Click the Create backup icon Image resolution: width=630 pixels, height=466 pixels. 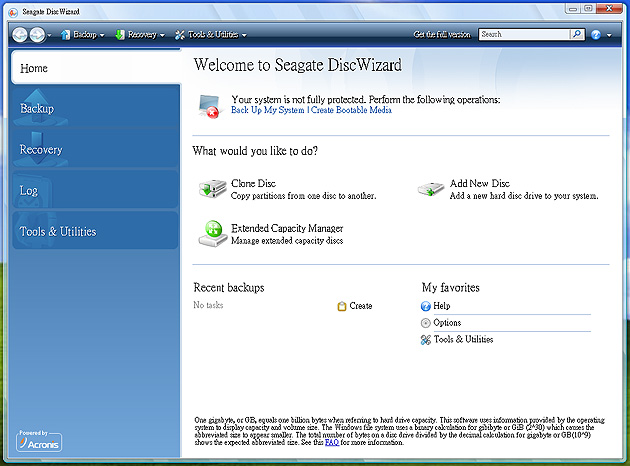click(342, 306)
